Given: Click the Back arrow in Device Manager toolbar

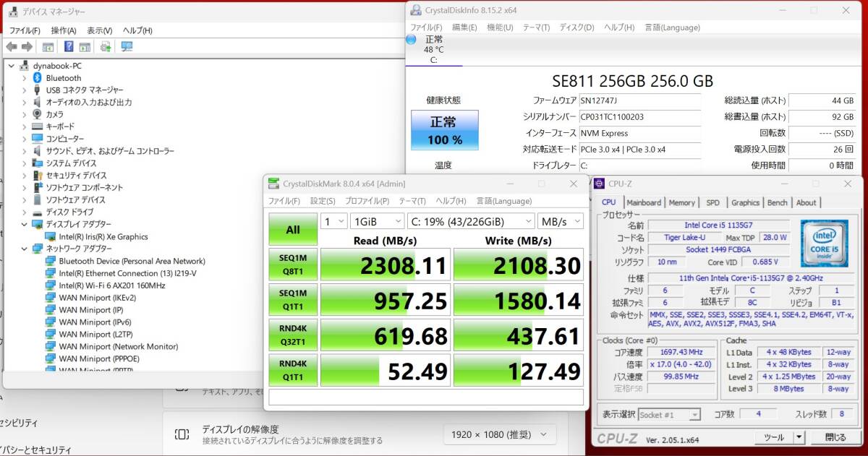Looking at the screenshot, I should tap(12, 47).
